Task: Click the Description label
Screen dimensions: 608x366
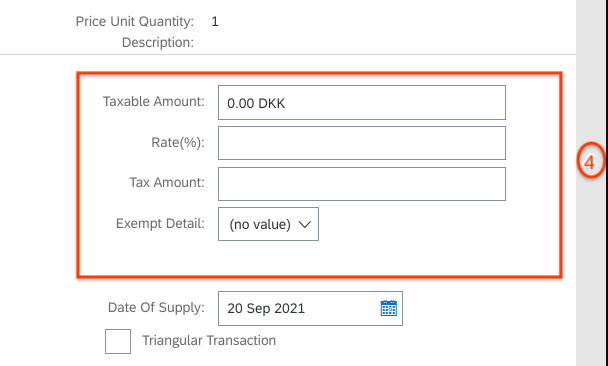Action: [158, 42]
